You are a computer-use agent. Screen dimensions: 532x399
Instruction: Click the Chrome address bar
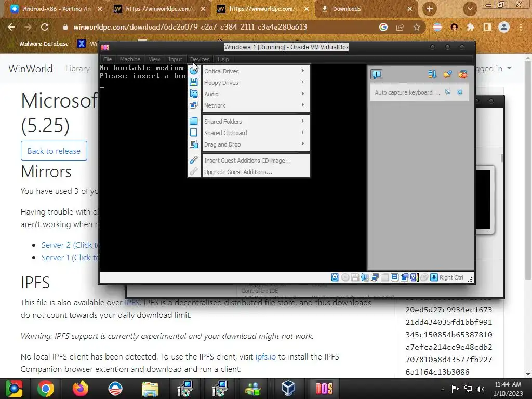[190, 27]
